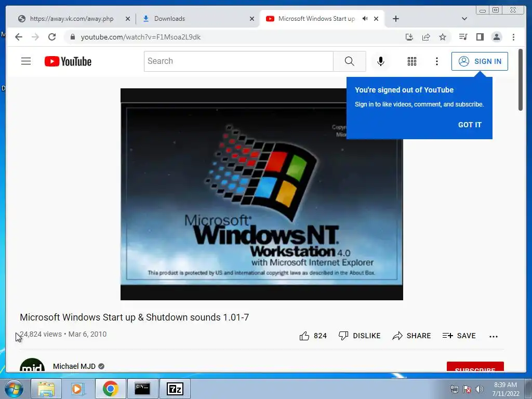Reload the page with refresh icon
Viewport: 532px width, 399px height.
point(52,37)
